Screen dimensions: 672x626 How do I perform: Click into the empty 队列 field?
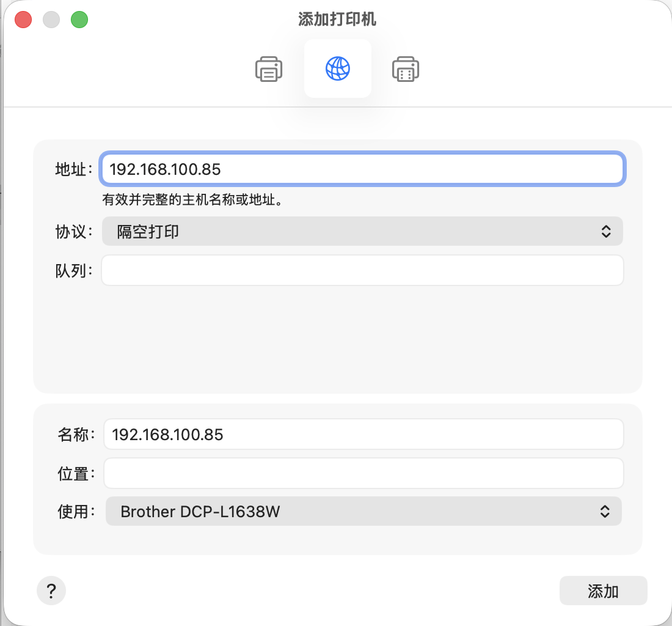pos(363,270)
